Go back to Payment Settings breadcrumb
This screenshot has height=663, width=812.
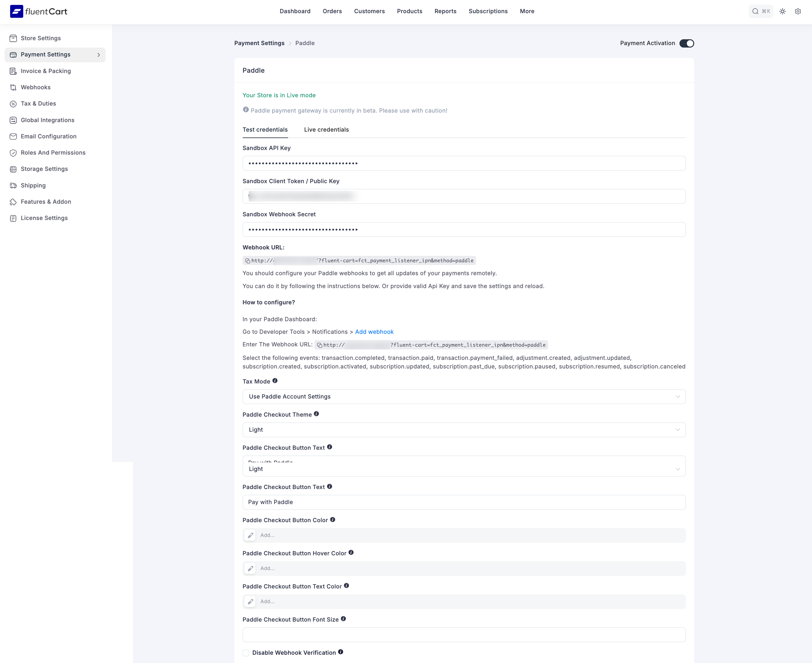(259, 43)
